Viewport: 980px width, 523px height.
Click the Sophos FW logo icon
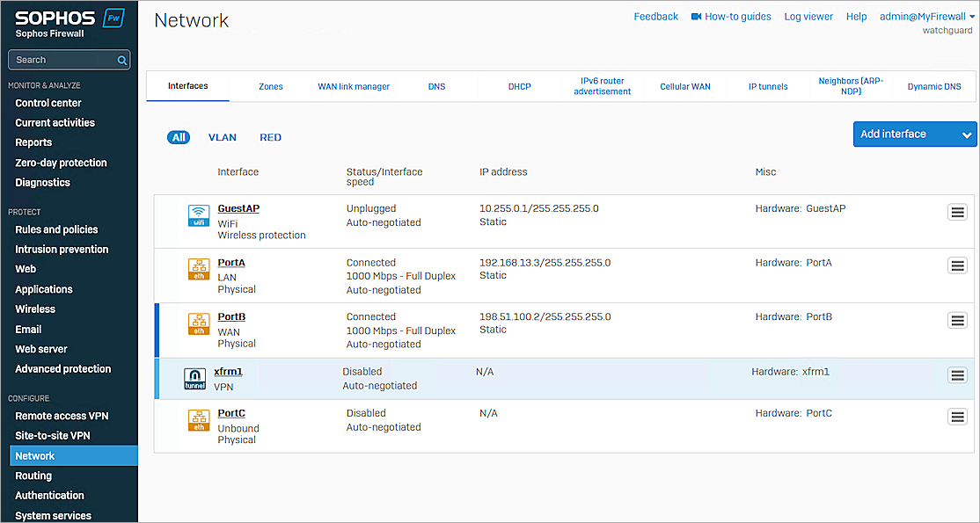pyautogui.click(x=113, y=17)
